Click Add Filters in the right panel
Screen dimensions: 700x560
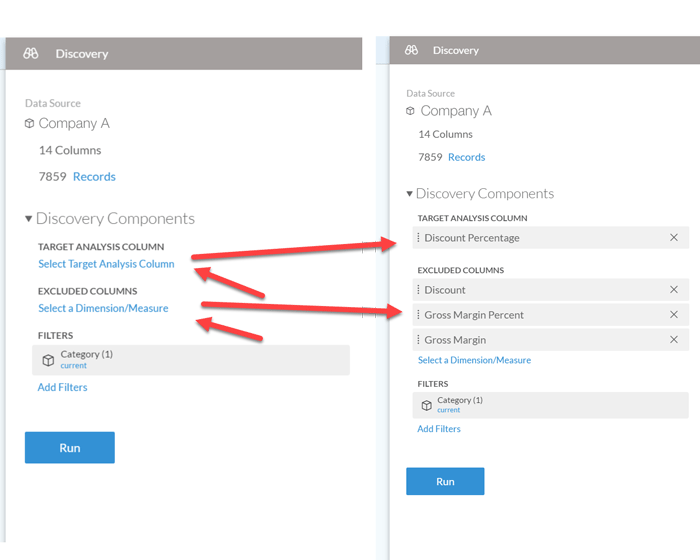point(439,429)
